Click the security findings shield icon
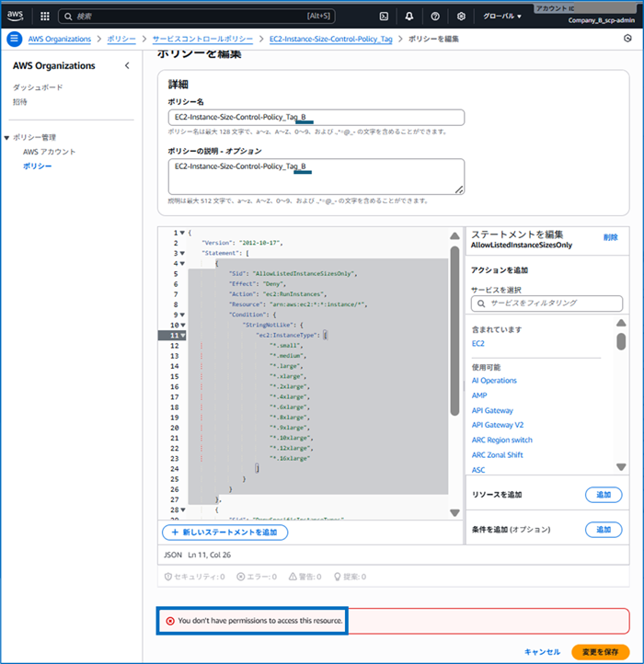 coord(168,577)
